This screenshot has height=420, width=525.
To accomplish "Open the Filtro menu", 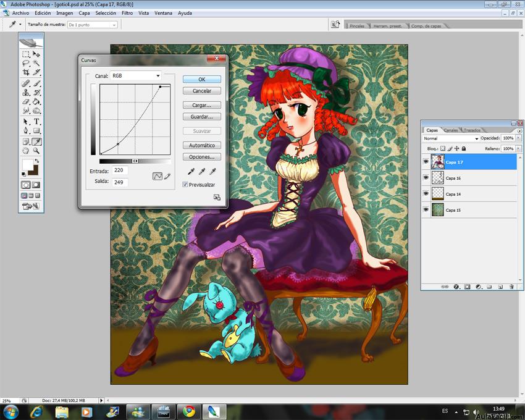I will coord(127,13).
